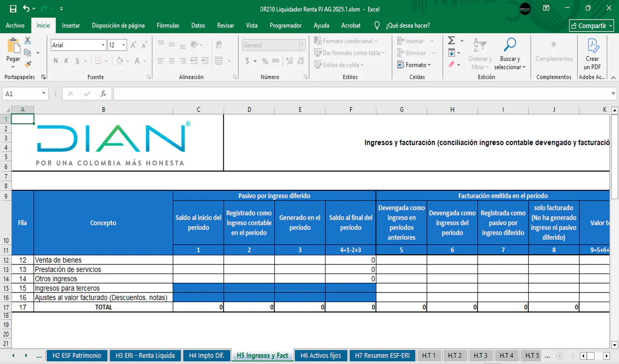The height and width of the screenshot is (364, 619).
Task: Open the Formato cells dropdown
Action: 414,65
